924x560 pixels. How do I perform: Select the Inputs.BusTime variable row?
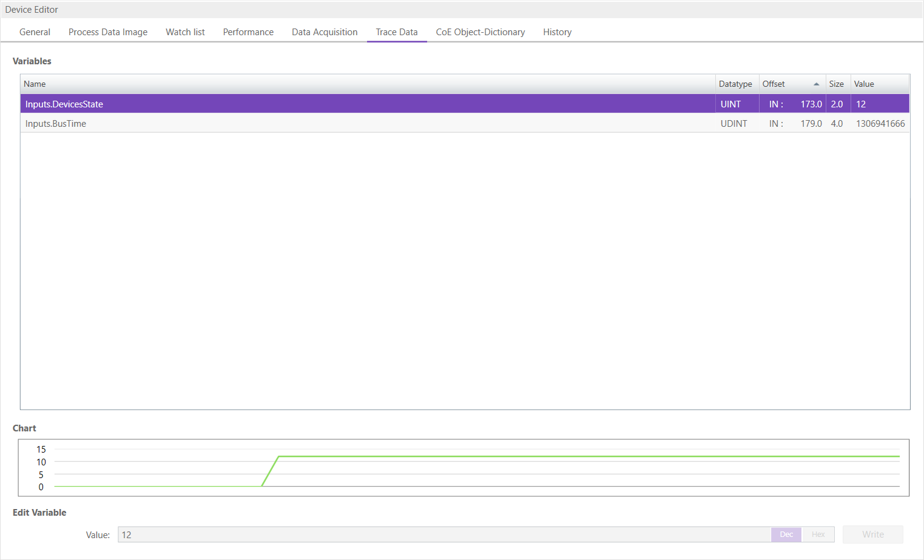(243, 123)
